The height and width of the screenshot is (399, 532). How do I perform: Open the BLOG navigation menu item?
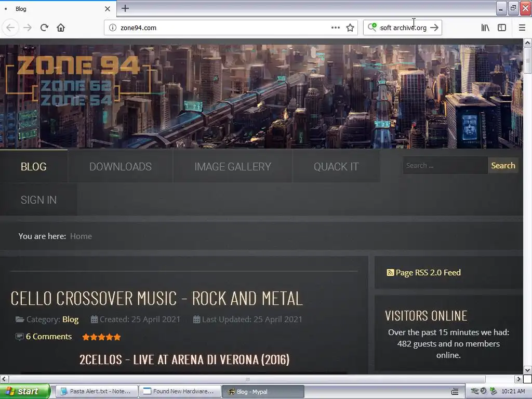click(34, 167)
